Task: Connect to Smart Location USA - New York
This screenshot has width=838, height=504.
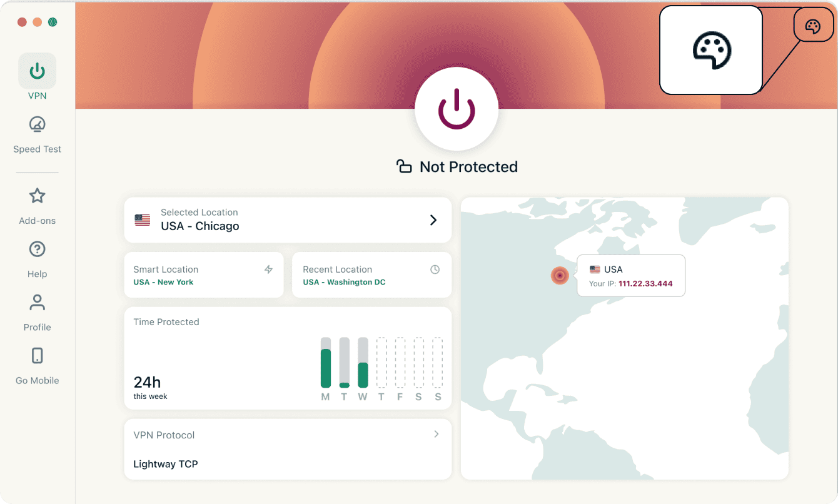Action: [x=204, y=275]
